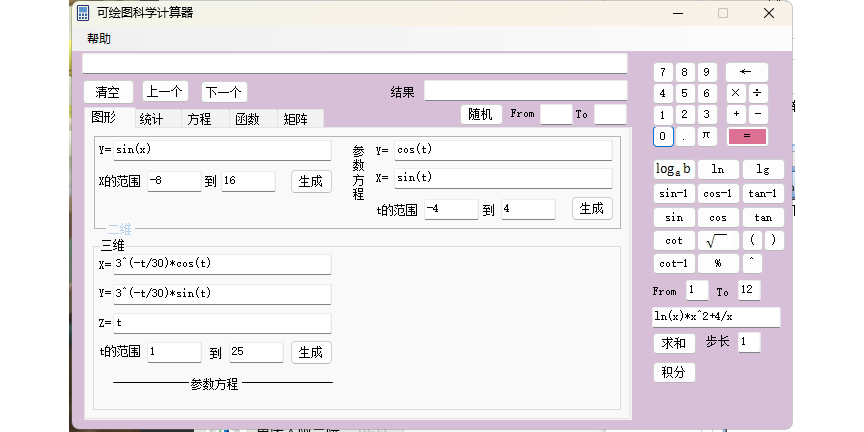864x432 pixels.
Task: Click the decimal point key
Action: 685,137
